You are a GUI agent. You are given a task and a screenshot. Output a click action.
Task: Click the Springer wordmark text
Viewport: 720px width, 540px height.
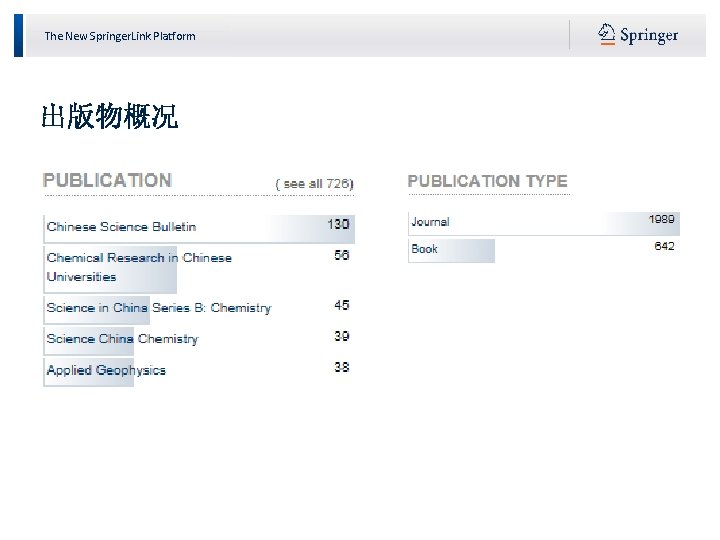[649, 35]
